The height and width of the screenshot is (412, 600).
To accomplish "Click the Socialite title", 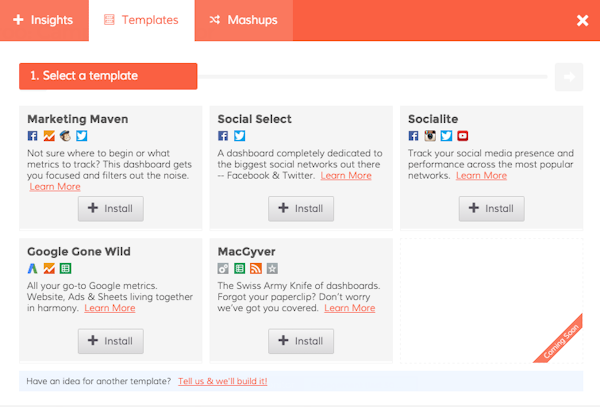I will pos(433,119).
